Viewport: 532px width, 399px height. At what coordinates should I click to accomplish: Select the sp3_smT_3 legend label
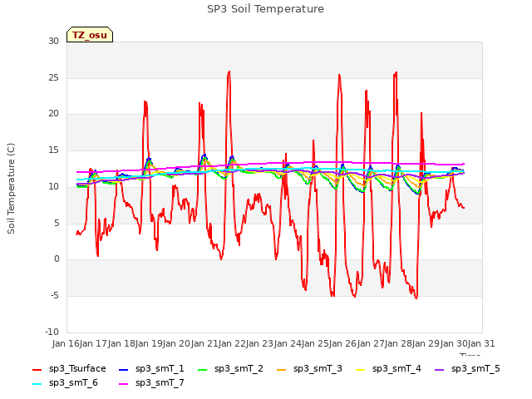click(318, 369)
